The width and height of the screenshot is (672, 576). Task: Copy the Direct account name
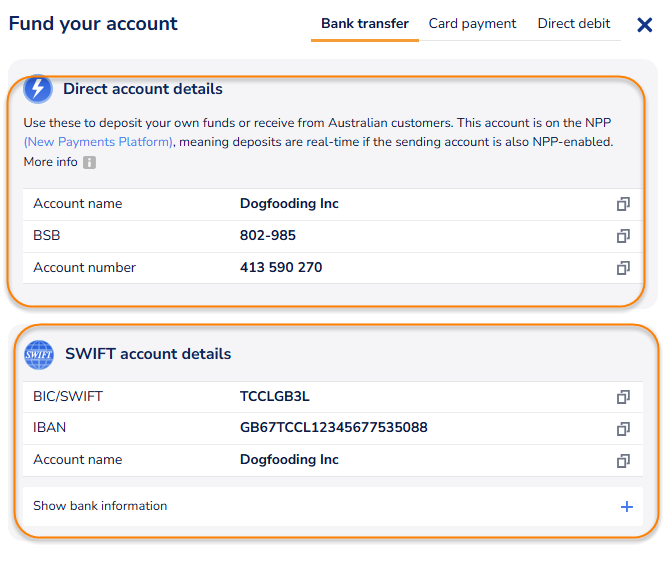click(x=623, y=204)
